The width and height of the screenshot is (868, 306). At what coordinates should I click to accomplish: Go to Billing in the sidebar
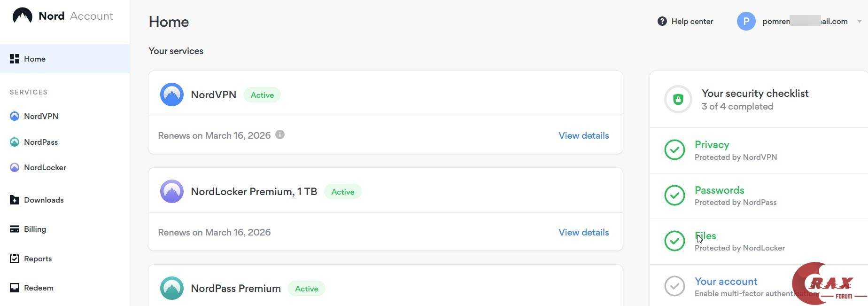tap(35, 229)
